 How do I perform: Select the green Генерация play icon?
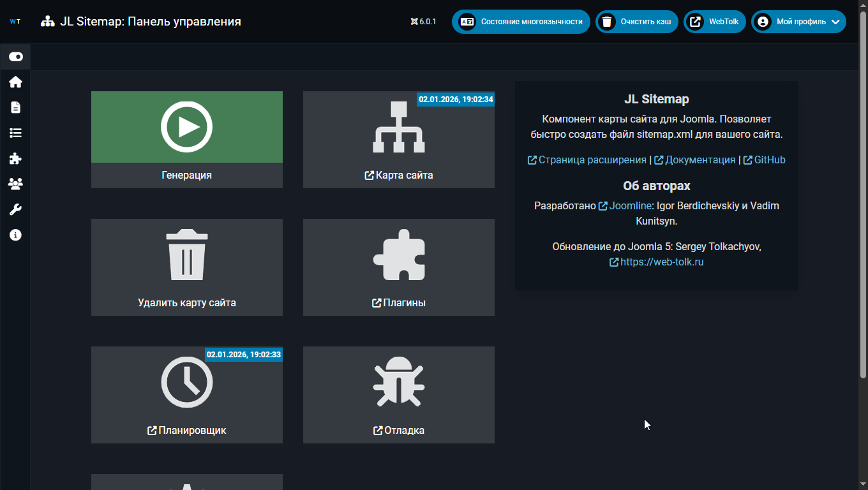tap(186, 126)
